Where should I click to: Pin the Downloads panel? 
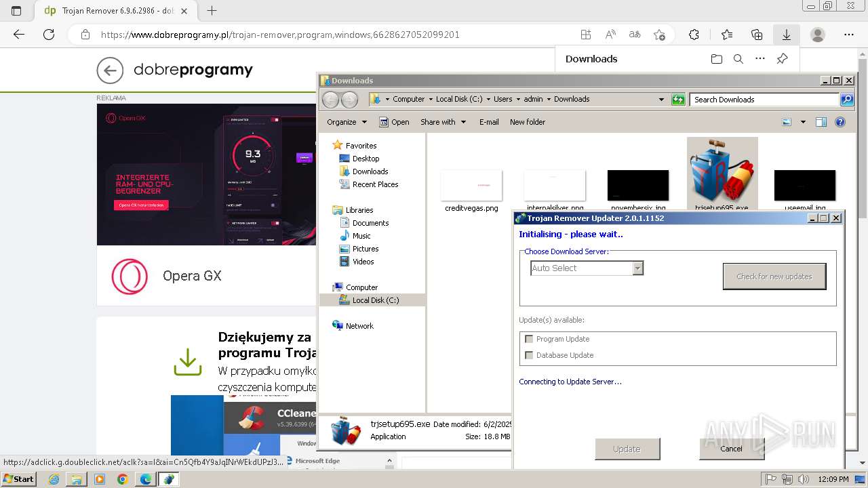(782, 59)
